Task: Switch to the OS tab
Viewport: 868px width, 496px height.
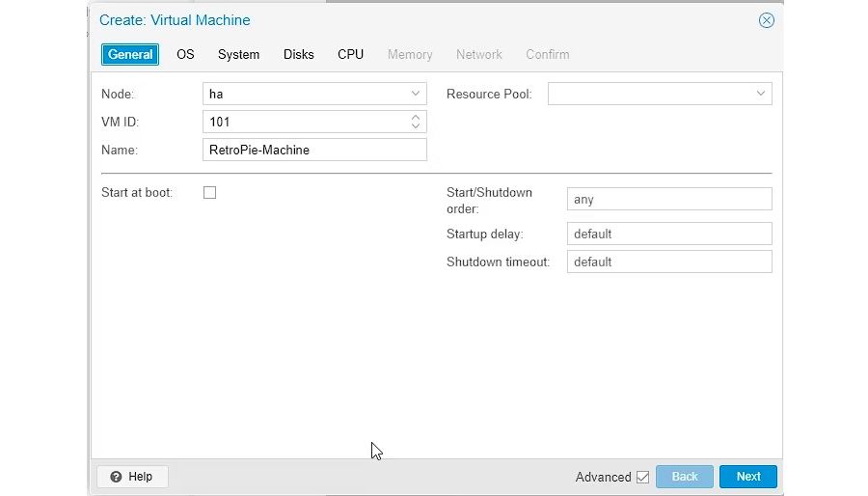Action: (x=185, y=55)
